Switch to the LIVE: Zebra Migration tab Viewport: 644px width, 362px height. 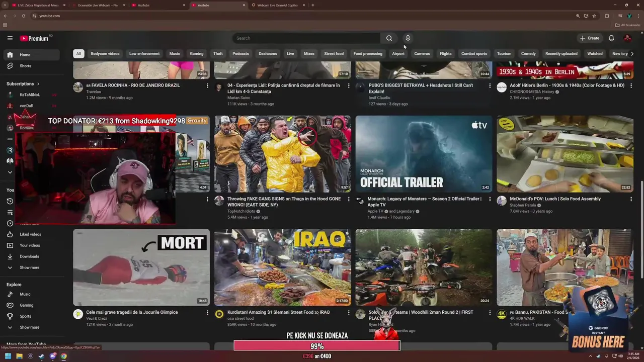click(38, 5)
